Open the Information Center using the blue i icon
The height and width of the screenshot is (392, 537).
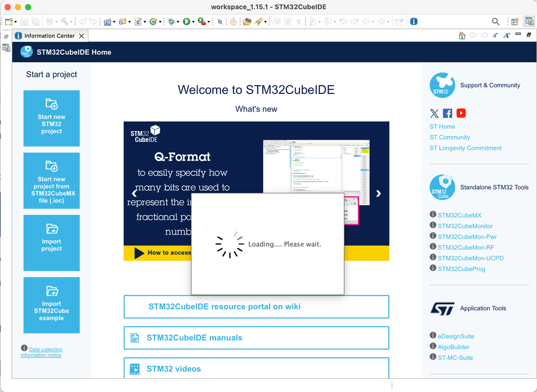pos(413,21)
